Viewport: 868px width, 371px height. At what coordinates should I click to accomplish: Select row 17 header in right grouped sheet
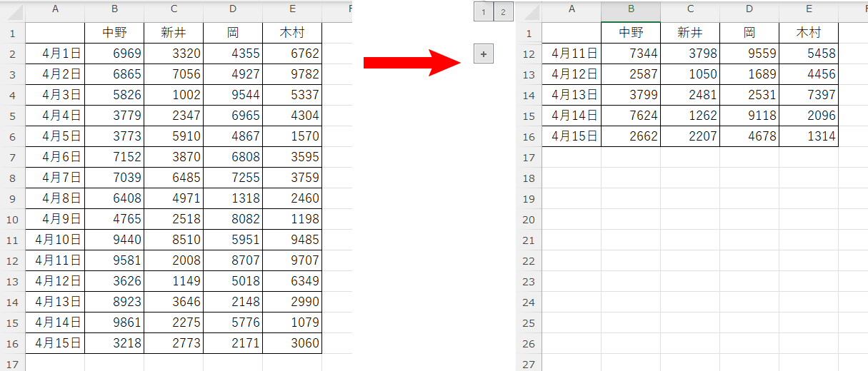click(529, 157)
